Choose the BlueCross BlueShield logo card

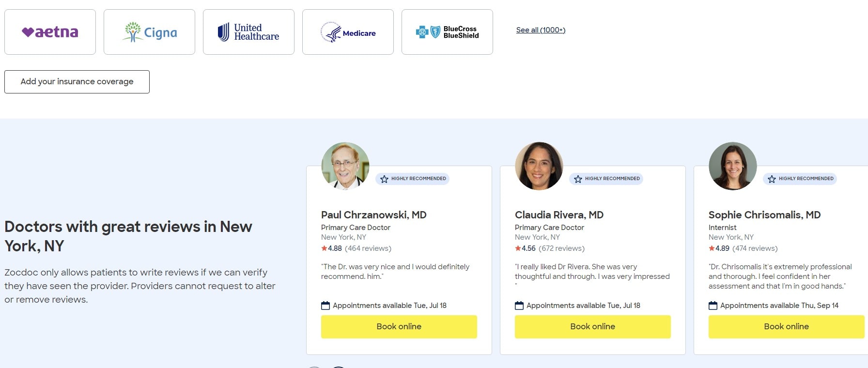pos(447,32)
